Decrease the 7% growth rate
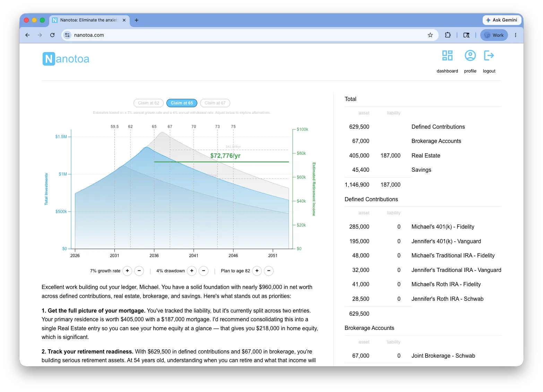The width and height of the screenshot is (543, 392). pos(139,271)
